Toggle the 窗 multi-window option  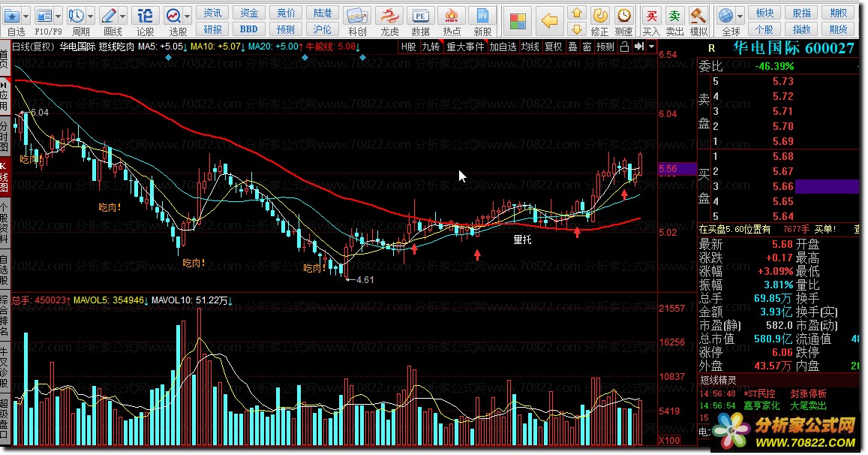click(x=587, y=47)
